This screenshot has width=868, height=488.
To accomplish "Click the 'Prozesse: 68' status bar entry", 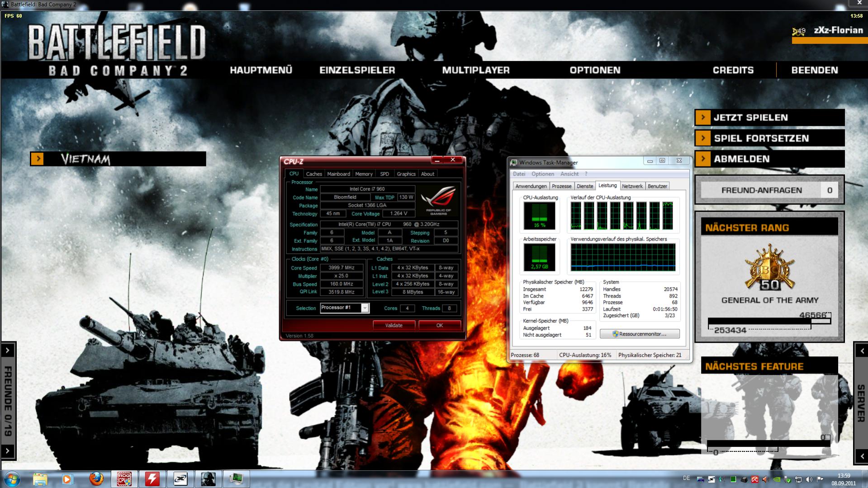I will click(525, 355).
